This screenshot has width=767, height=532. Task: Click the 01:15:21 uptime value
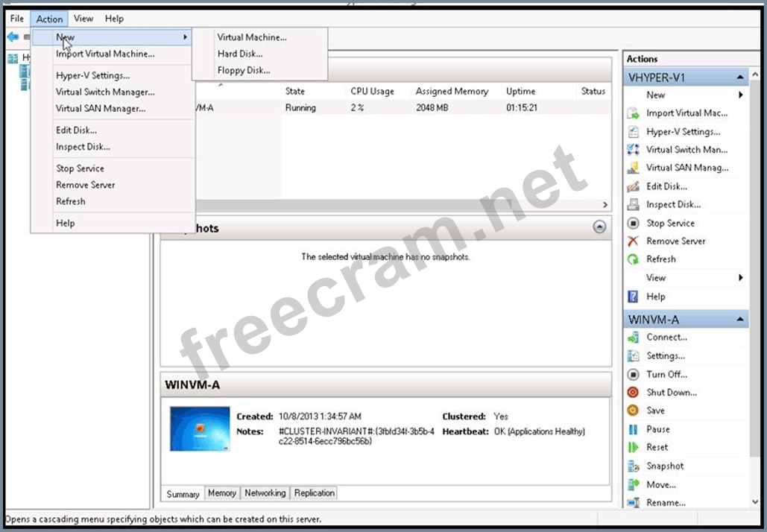522,108
